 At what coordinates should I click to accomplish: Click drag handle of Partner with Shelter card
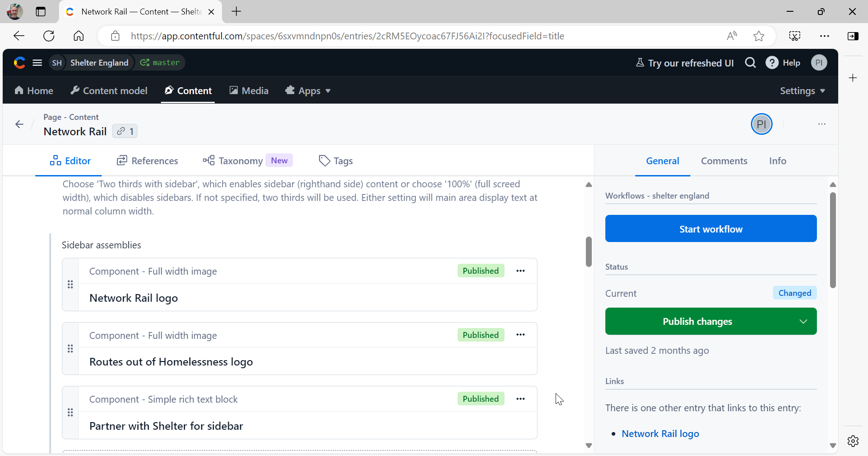[x=70, y=413]
